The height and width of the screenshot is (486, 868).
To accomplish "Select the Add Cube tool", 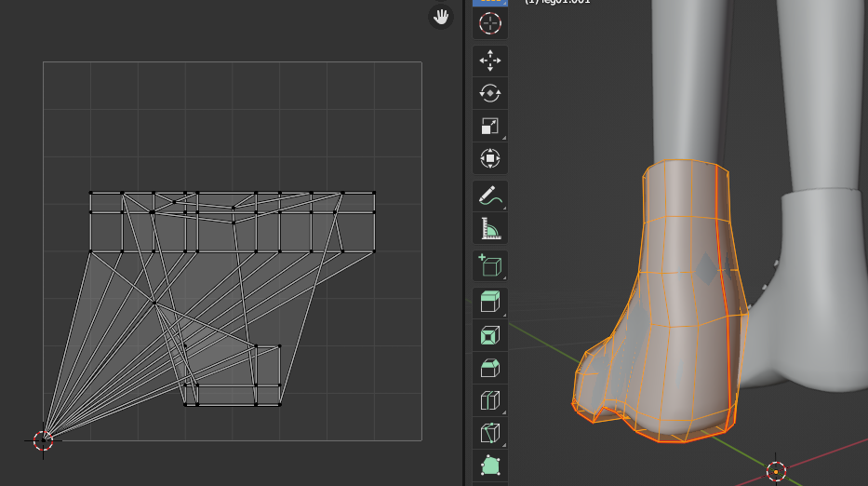I will tap(490, 265).
